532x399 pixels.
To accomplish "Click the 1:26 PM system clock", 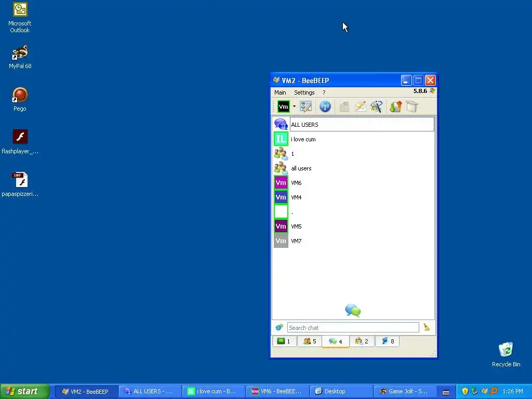I will [513, 391].
